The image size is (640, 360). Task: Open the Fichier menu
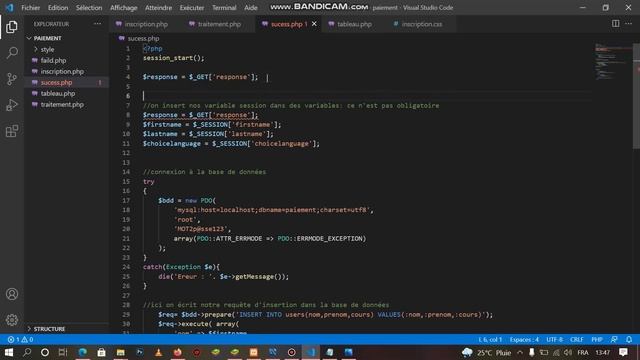tap(31, 8)
